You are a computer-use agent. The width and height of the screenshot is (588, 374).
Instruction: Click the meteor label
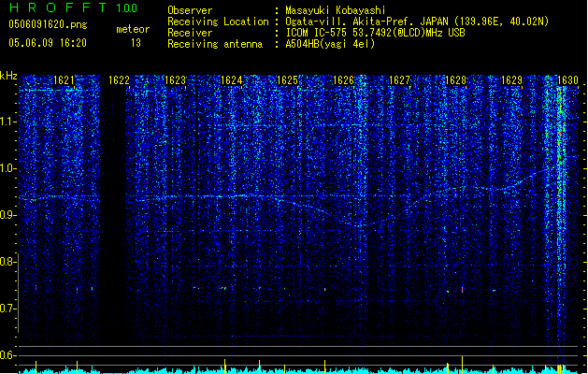133,29
